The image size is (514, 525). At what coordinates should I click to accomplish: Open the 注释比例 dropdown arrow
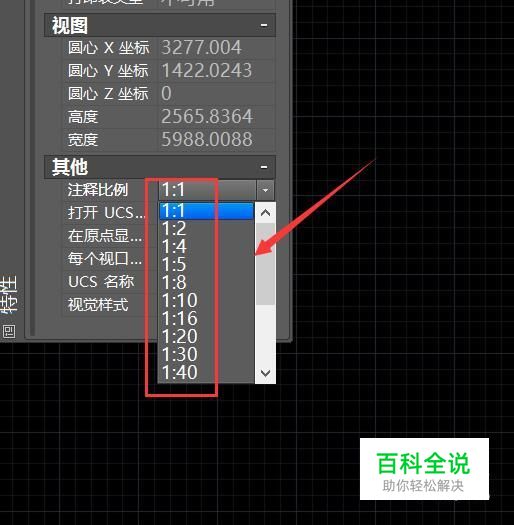click(265, 190)
